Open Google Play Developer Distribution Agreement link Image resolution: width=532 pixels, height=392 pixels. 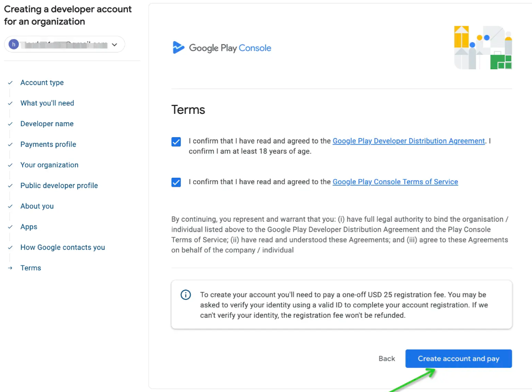409,141
